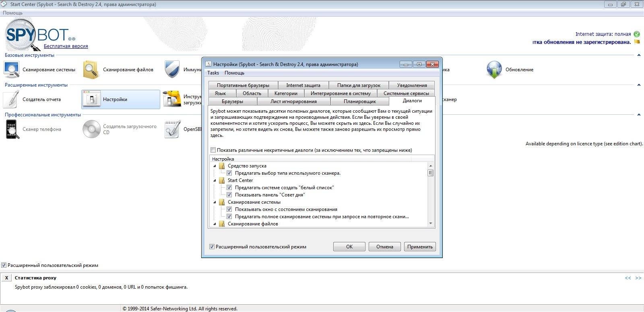Click green Internet protection status checkmark
The image size is (644, 312).
click(x=637, y=34)
